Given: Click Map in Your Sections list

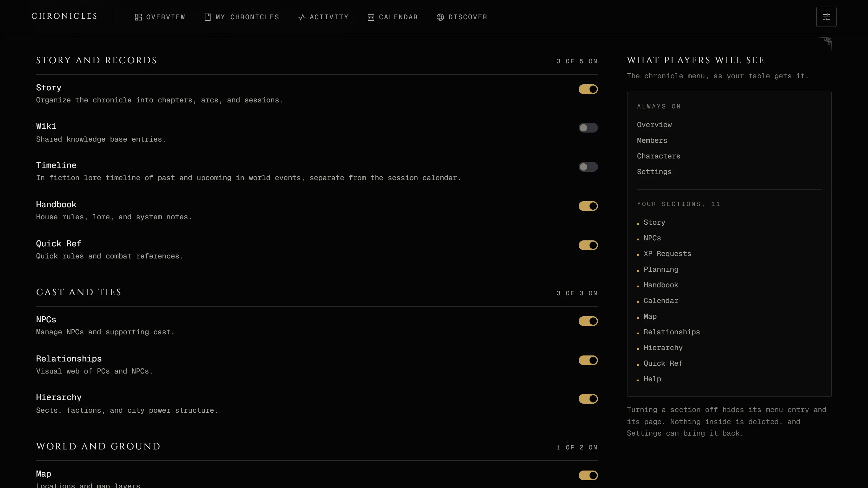Looking at the screenshot, I should tap(650, 317).
